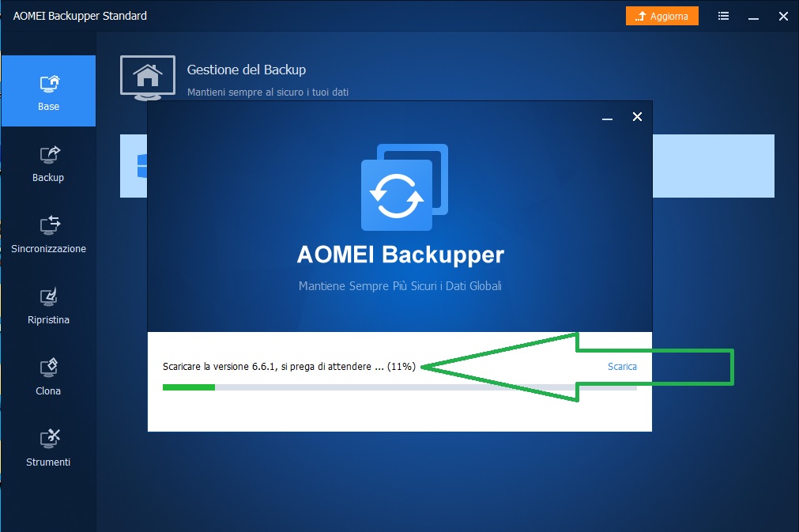Click the Scarica download link

[622, 366]
